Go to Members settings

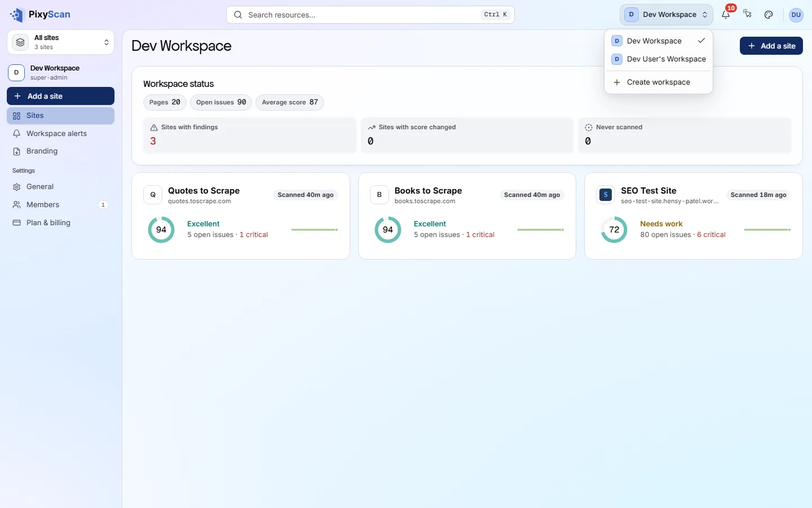tap(61, 205)
